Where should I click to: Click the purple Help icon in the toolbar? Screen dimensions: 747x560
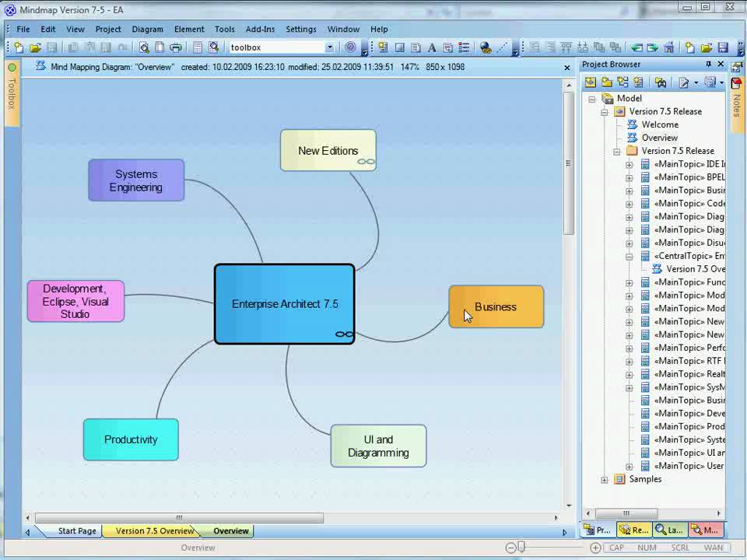pyautogui.click(x=350, y=47)
